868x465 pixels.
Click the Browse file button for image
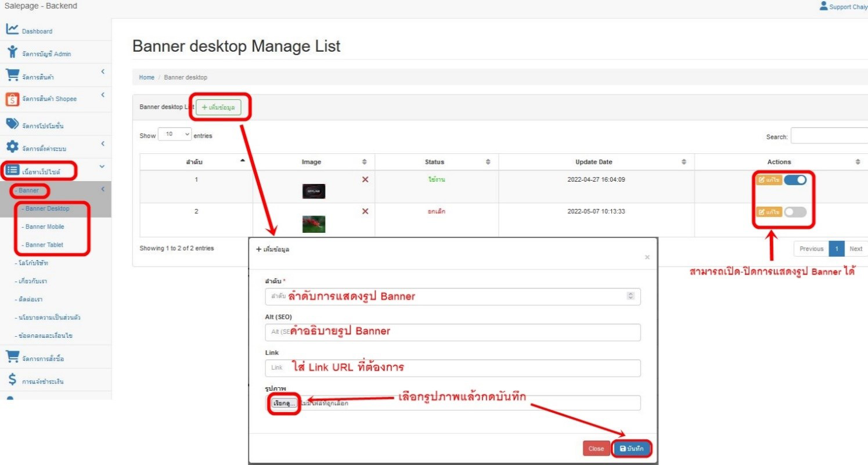[284, 403]
